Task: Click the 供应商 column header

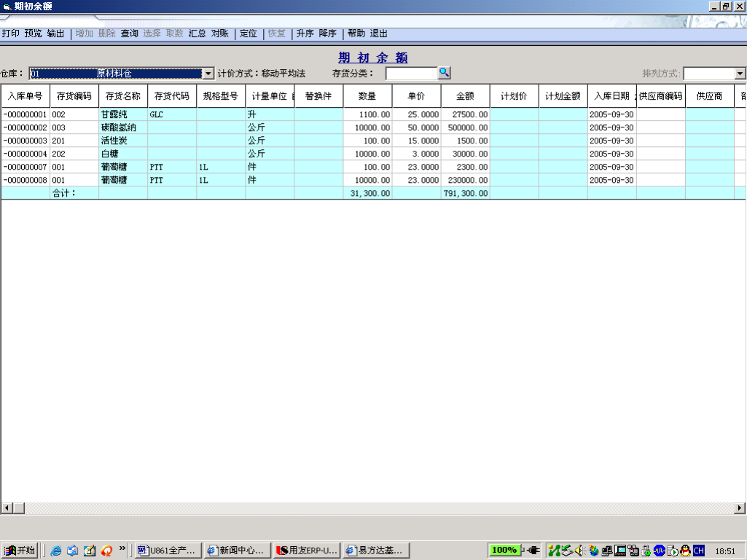Action: pyautogui.click(x=709, y=95)
